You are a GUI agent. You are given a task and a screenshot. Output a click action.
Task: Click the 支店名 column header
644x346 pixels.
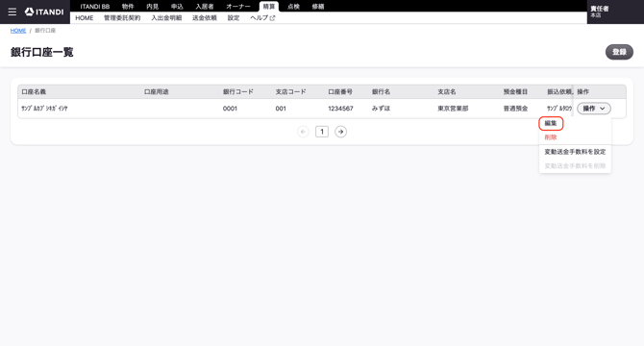[447, 92]
